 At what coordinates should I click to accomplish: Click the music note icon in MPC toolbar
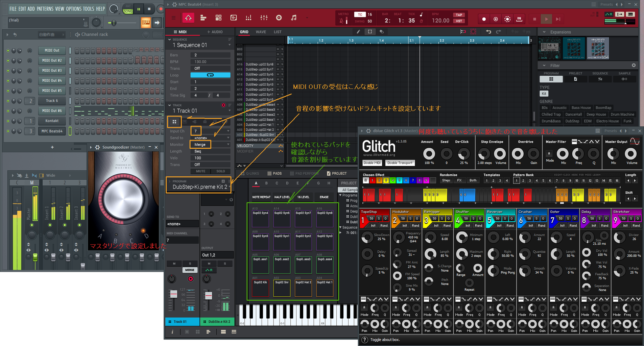[293, 18]
